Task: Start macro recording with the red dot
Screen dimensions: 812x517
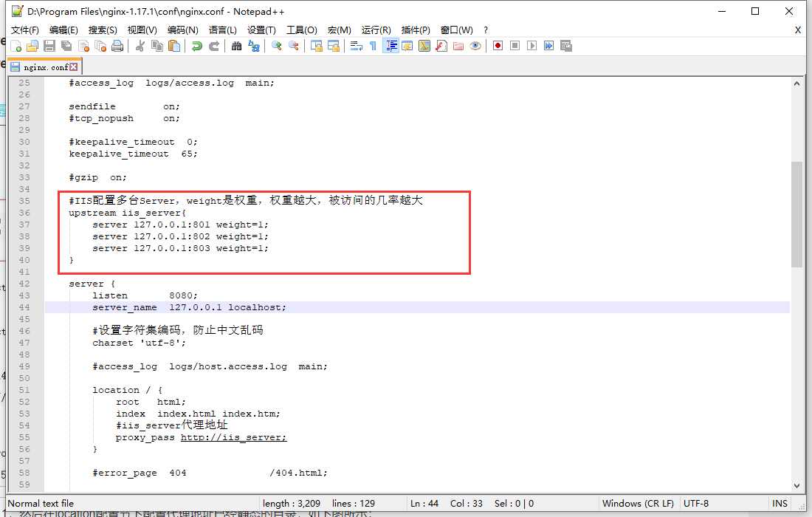Action: (x=498, y=46)
